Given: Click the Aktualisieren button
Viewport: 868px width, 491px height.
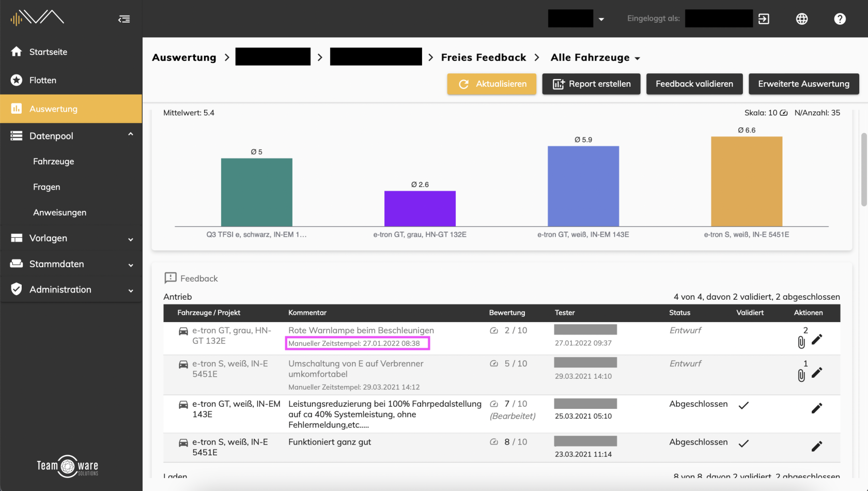Looking at the screenshot, I should click(492, 84).
